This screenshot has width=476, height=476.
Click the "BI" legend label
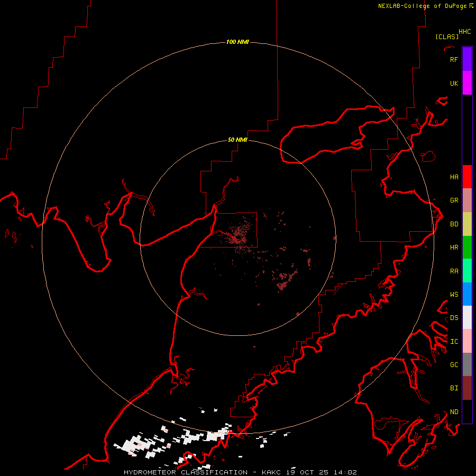454,388
